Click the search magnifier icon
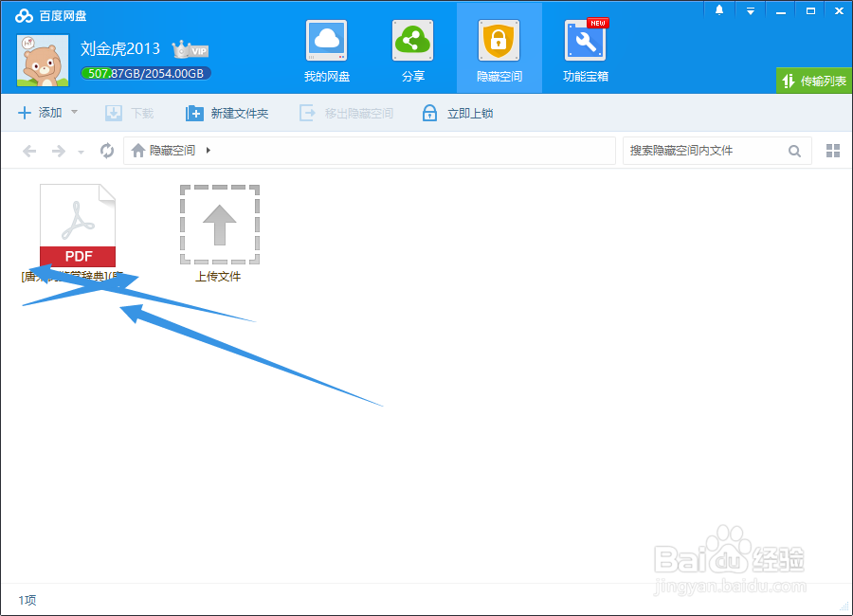The image size is (853, 616). 794,151
